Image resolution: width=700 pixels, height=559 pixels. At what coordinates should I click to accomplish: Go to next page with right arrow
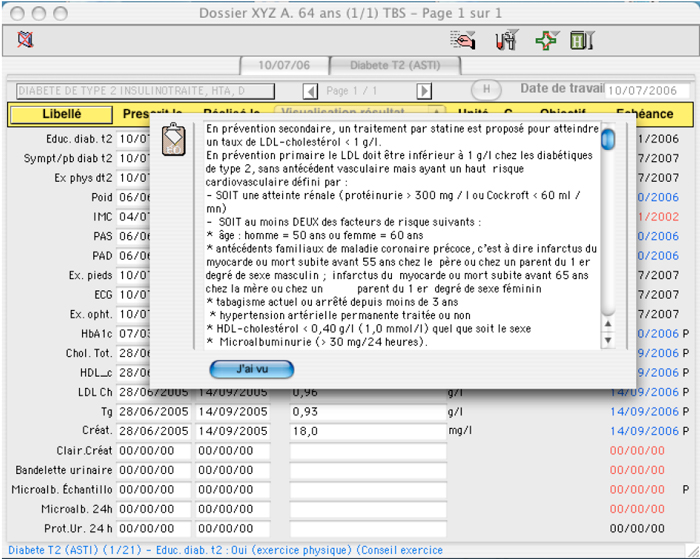click(x=424, y=91)
